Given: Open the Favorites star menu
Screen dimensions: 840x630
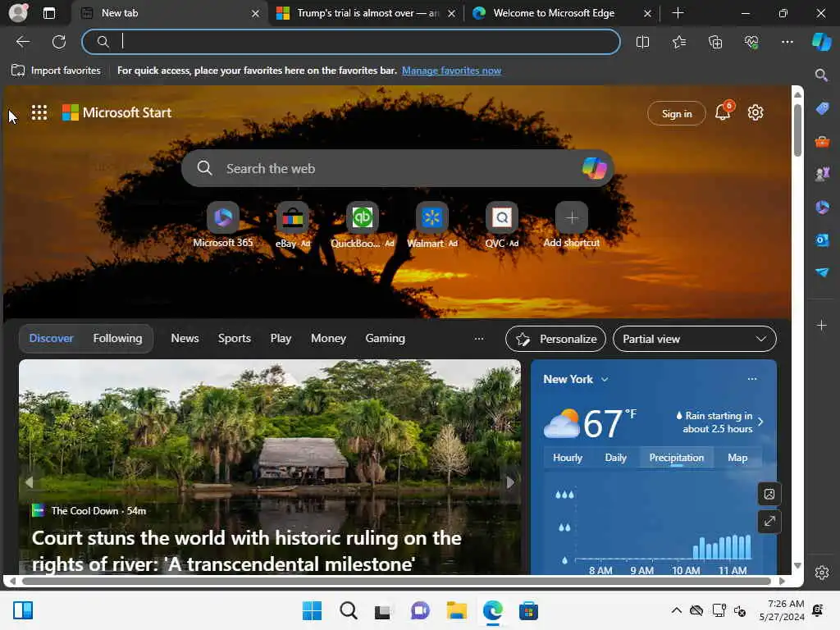Looking at the screenshot, I should pyautogui.click(x=678, y=42).
